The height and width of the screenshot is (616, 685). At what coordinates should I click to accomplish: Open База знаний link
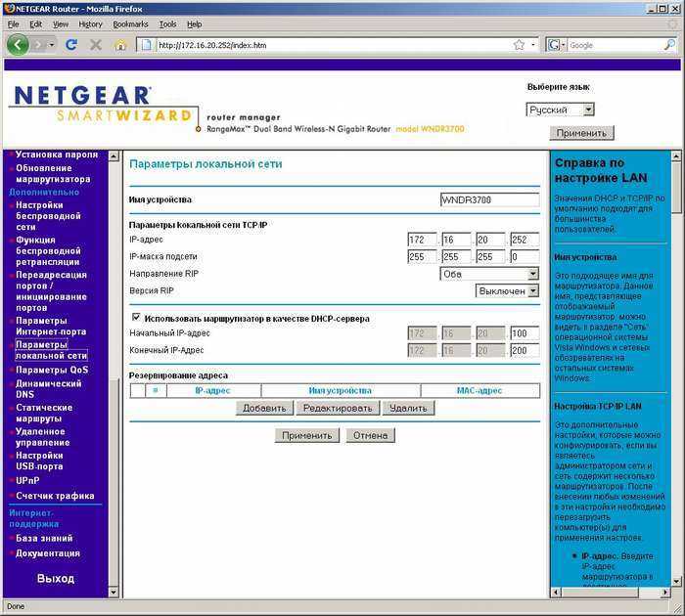click(x=44, y=539)
